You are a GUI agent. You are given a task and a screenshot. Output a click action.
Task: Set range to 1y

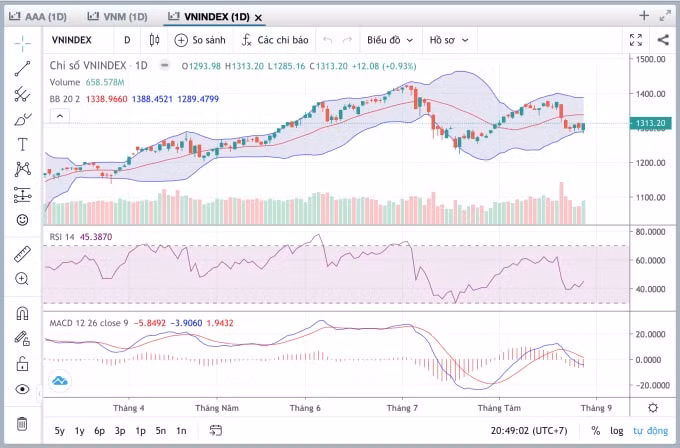pos(79,431)
